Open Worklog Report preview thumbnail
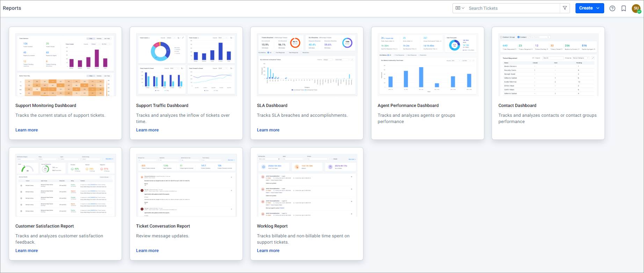 click(307, 185)
